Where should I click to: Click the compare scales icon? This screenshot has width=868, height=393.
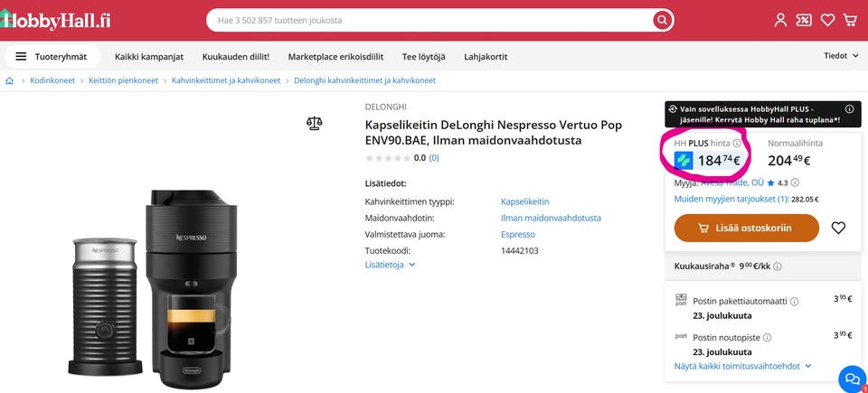point(315,123)
